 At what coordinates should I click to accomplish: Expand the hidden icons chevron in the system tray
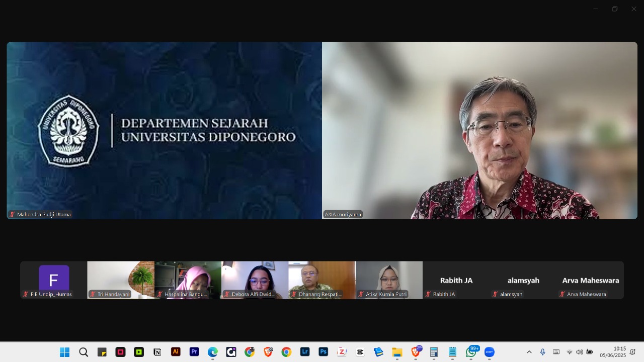tap(529, 352)
